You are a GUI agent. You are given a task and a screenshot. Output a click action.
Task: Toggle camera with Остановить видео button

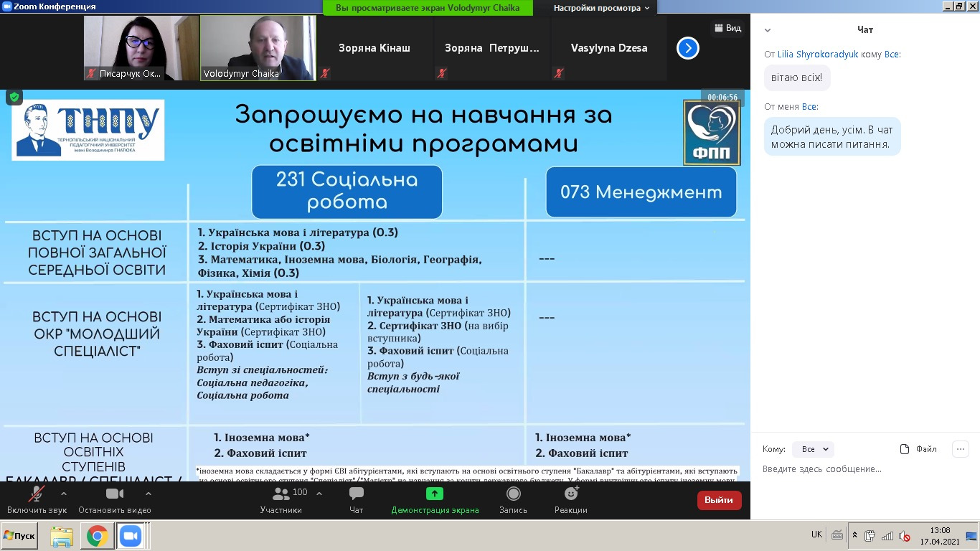tap(115, 499)
